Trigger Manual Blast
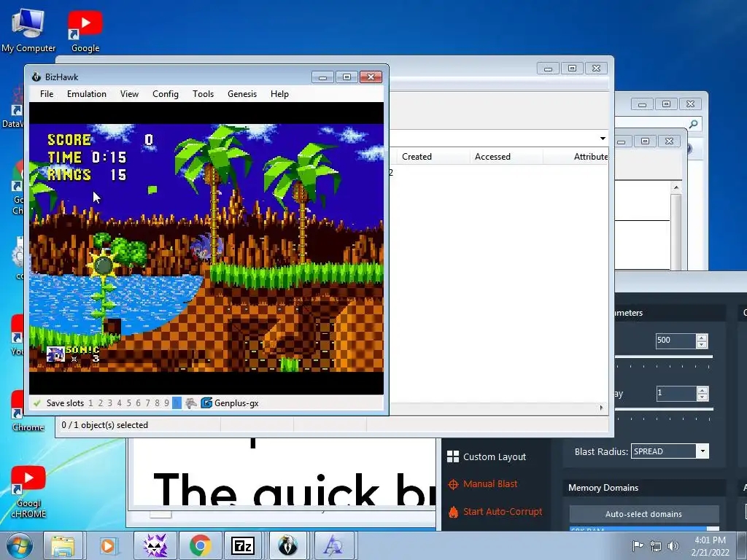Image resolution: width=747 pixels, height=560 pixels. (x=490, y=484)
